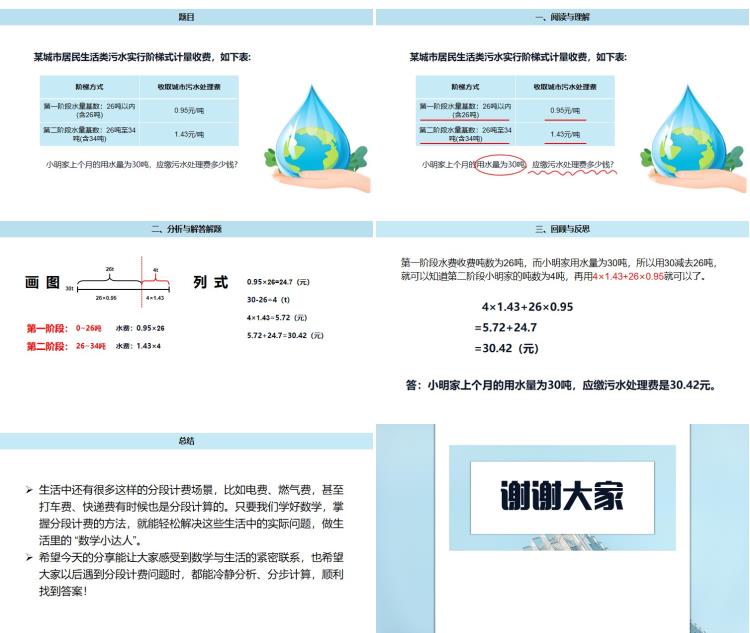The width and height of the screenshot is (750, 633).
Task: Click the wavy-underlined 应缴污水处理费多少钱 question
Action: [x=572, y=164]
